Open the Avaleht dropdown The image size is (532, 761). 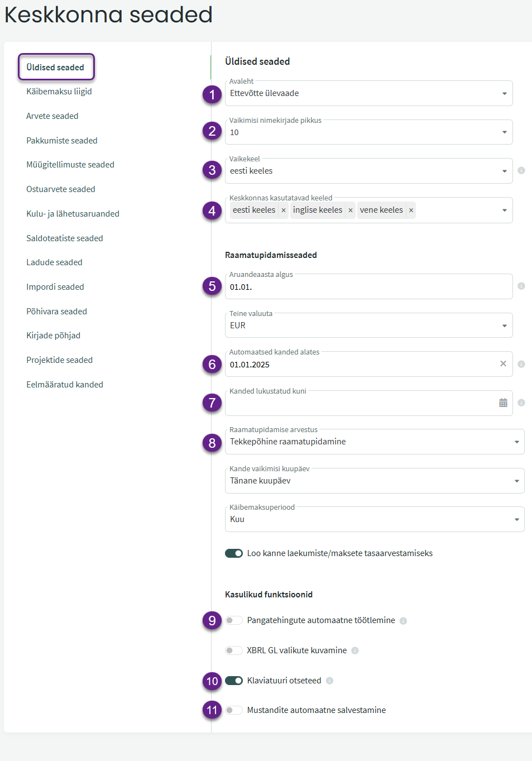pyautogui.click(x=368, y=93)
